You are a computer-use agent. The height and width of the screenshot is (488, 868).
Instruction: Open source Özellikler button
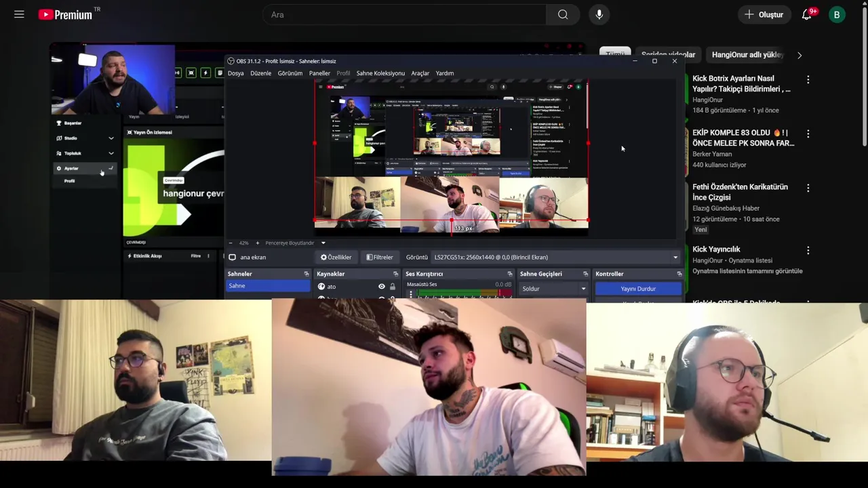pos(336,258)
